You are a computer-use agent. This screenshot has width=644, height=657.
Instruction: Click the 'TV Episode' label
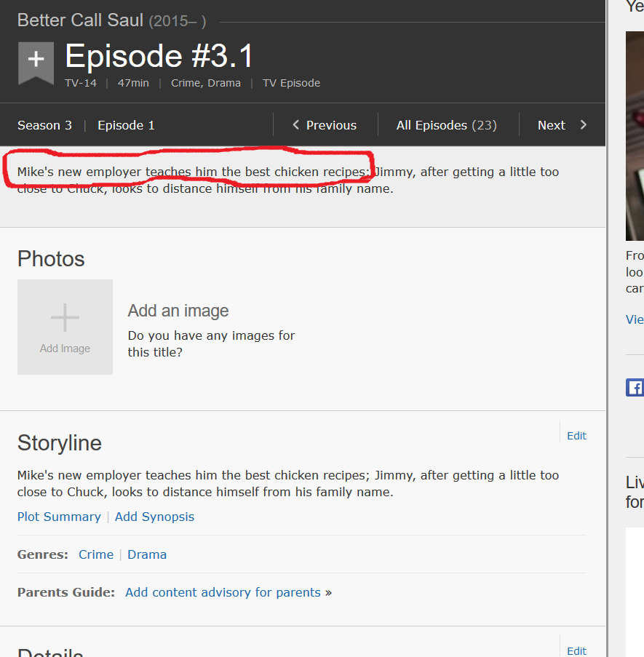(x=291, y=83)
